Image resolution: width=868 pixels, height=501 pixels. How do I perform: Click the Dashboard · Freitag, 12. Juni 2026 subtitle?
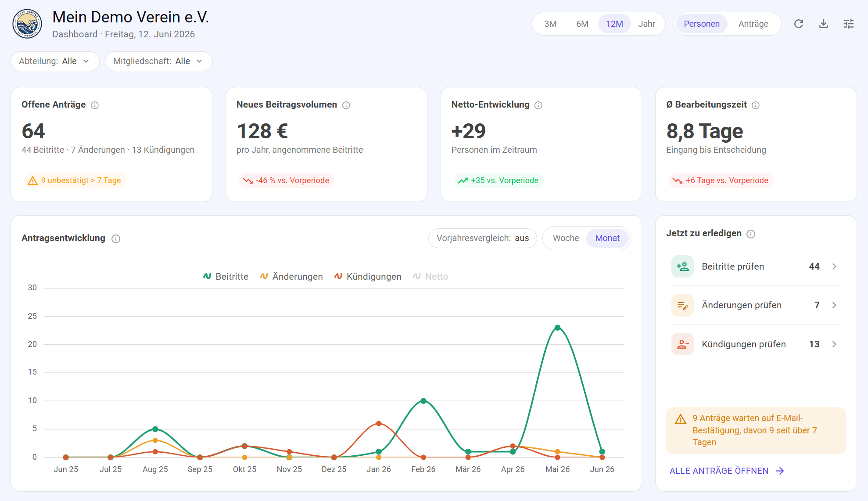(x=123, y=34)
